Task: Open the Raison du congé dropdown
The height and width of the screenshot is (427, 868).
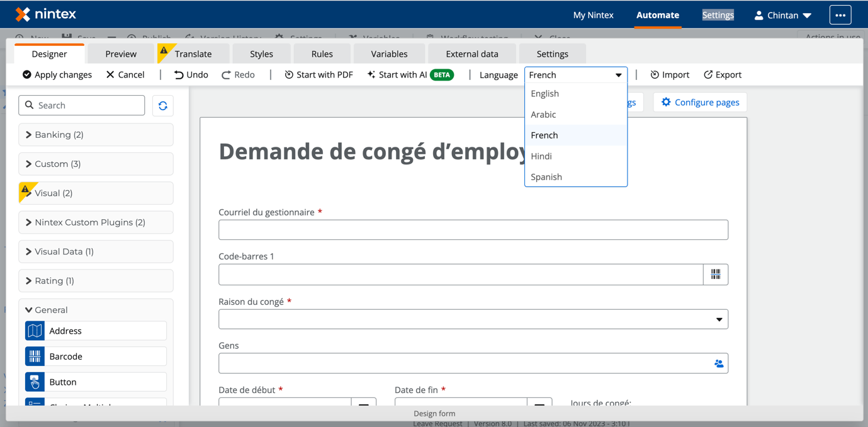Action: point(473,319)
